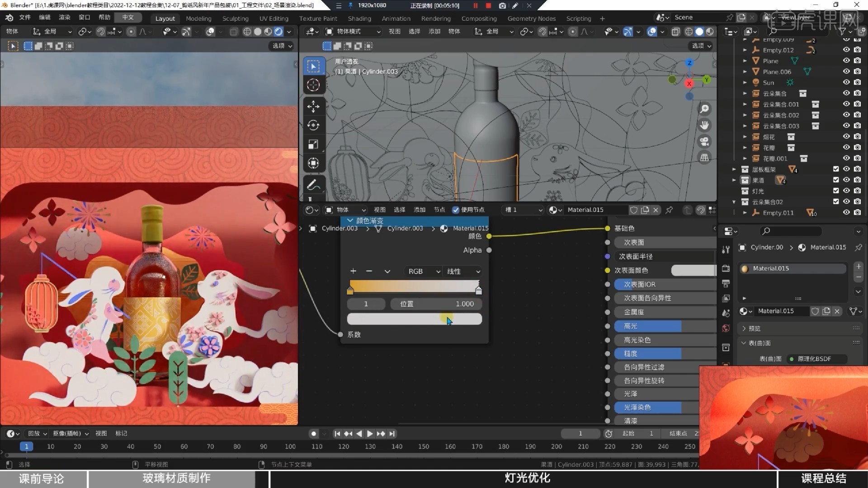Select rendered viewport shading in left view
The height and width of the screenshot is (488, 868).
pyautogui.click(x=279, y=32)
